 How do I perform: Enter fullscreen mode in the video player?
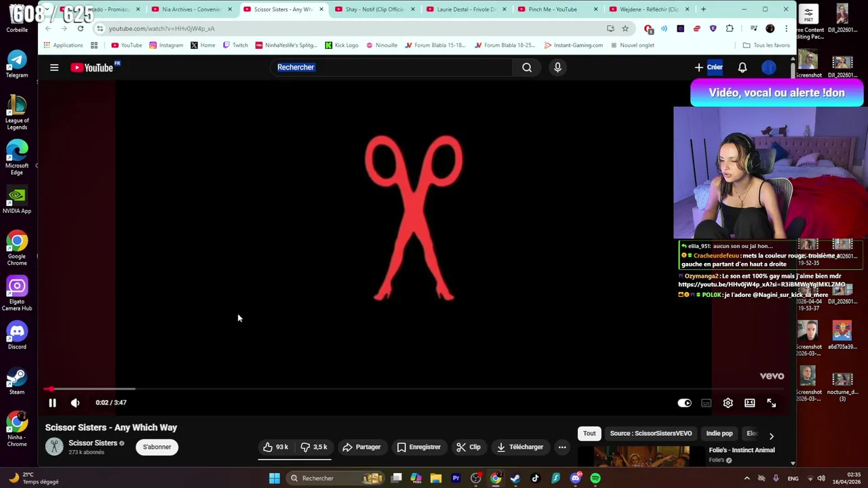[x=771, y=403]
